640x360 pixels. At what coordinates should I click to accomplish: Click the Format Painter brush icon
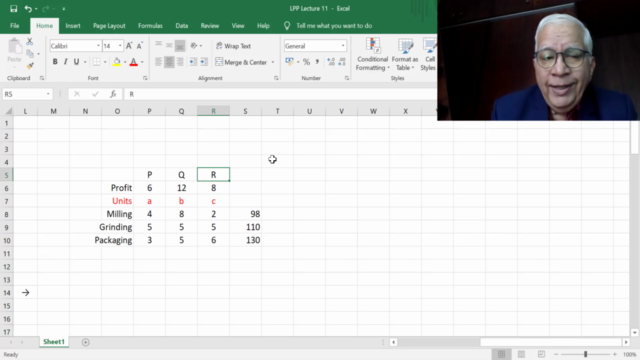(30, 66)
